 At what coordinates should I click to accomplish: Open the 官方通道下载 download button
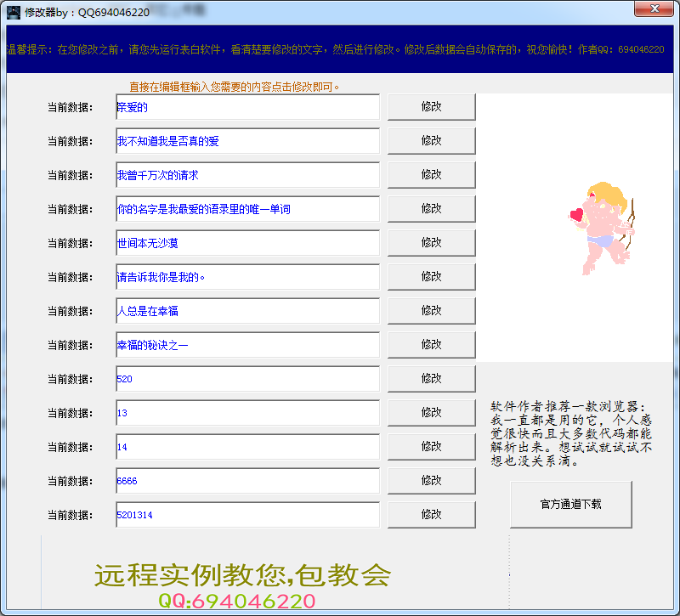[570, 504]
